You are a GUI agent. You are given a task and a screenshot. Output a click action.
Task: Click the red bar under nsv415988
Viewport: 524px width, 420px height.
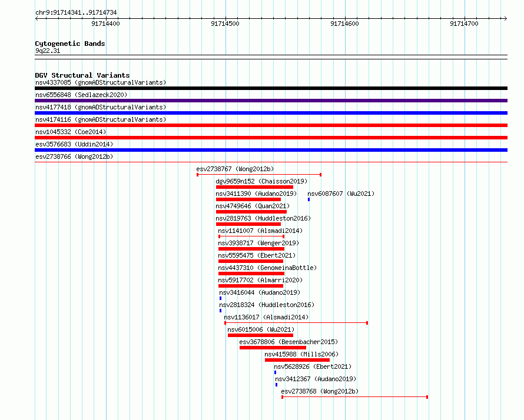point(297,360)
